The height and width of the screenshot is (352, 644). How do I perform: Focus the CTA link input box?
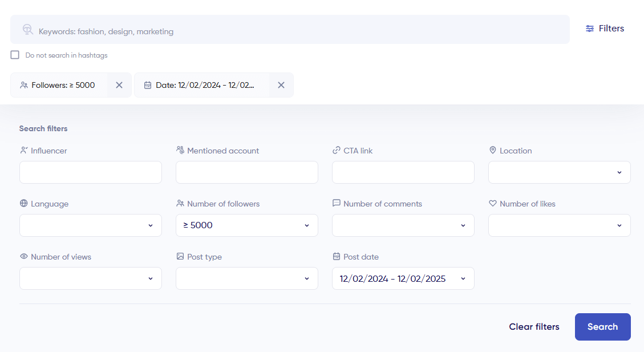[403, 172]
